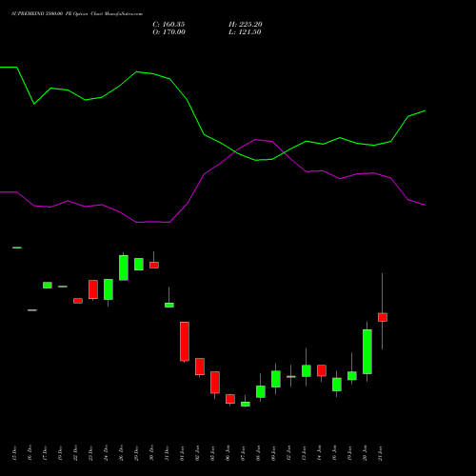
Task: Click the green candle for 26 Dec
Action: point(124,268)
